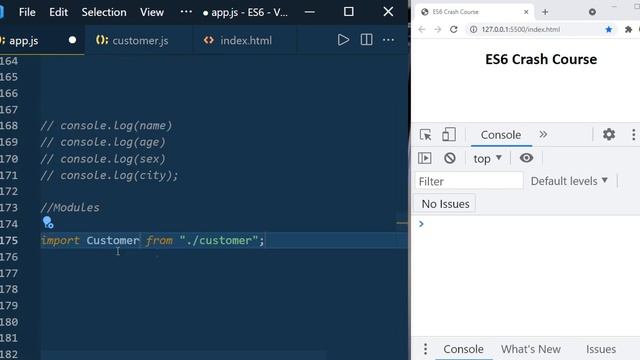640x360 pixels.
Task: Activate the DevTools inspect element picker
Action: (x=425, y=135)
